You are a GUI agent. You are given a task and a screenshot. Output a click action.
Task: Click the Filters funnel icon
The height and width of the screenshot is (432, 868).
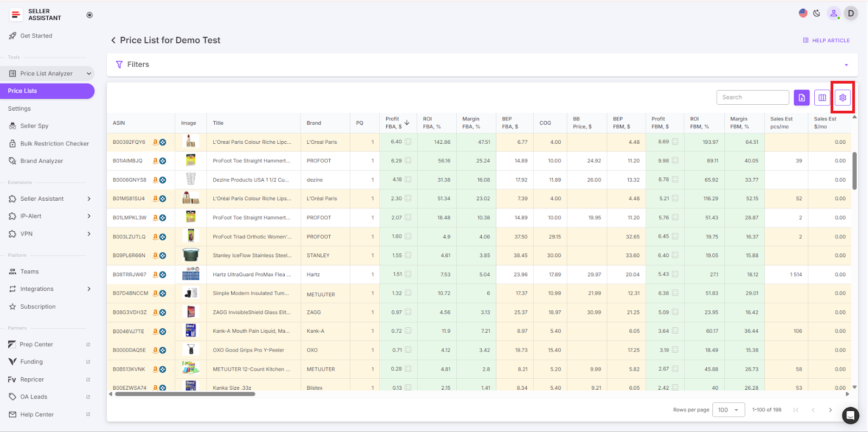click(119, 65)
